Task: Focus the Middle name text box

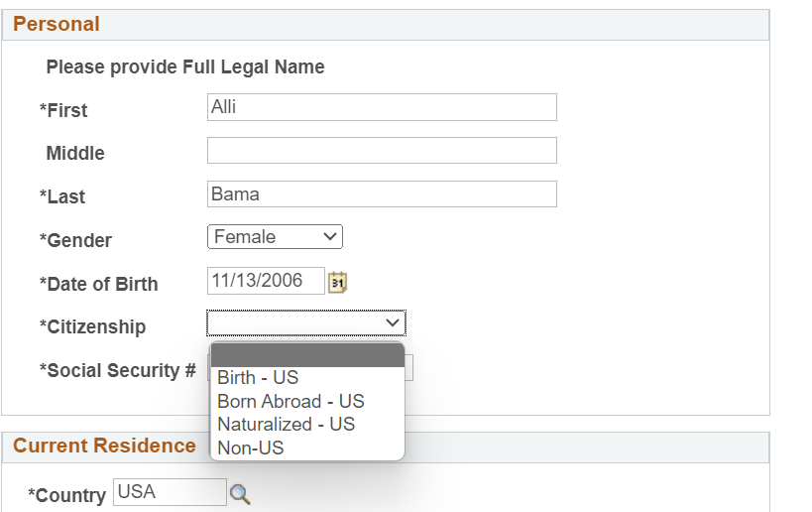Action: (x=382, y=151)
